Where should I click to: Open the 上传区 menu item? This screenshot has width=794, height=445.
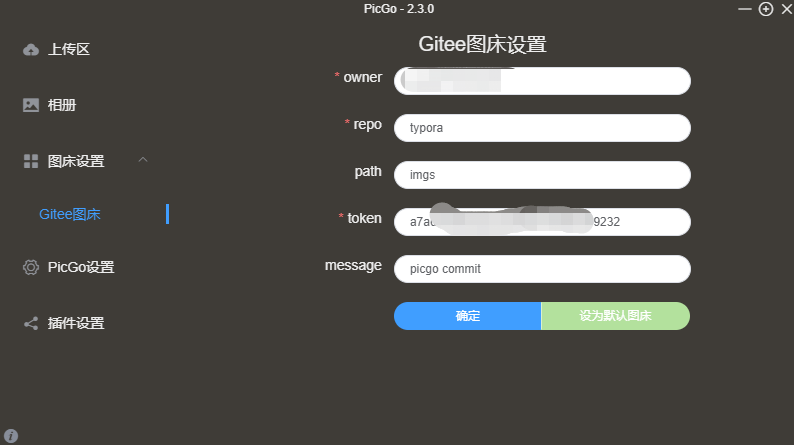pyautogui.click(x=68, y=50)
